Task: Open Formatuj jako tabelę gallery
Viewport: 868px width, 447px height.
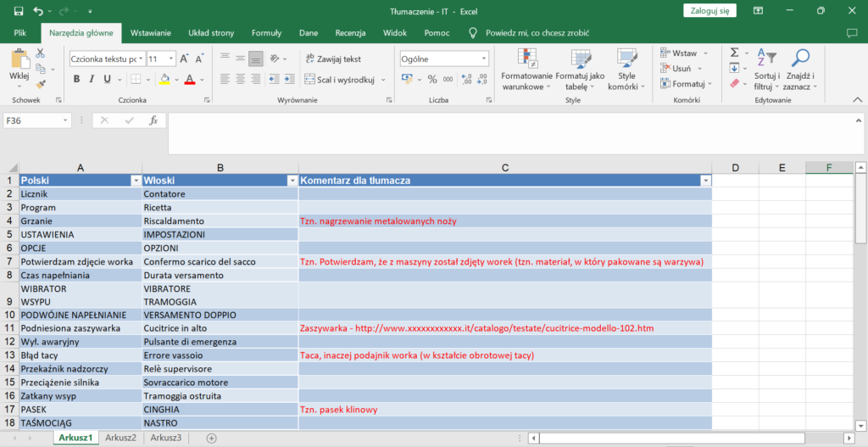Action: [x=580, y=70]
